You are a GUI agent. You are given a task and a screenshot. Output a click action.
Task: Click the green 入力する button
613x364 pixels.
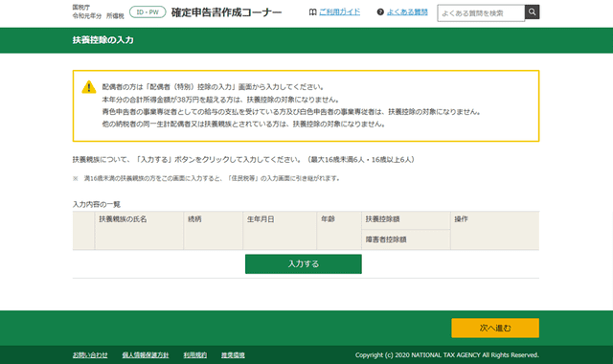coord(304,264)
